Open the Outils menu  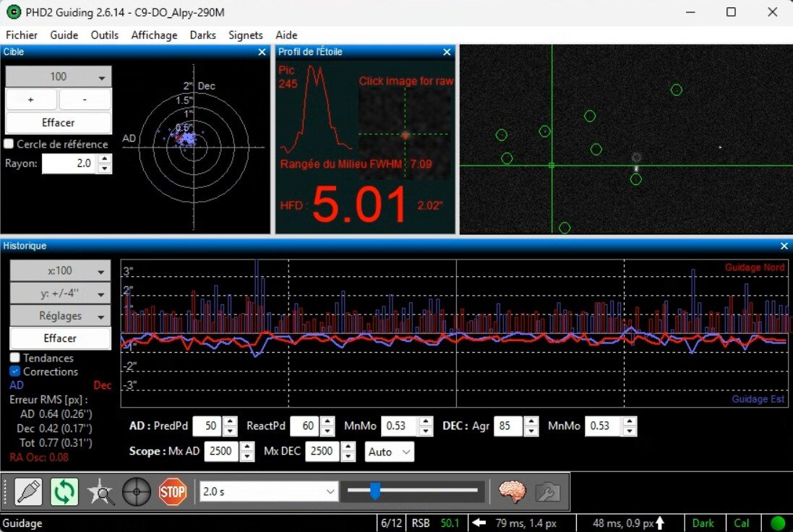[x=105, y=35]
